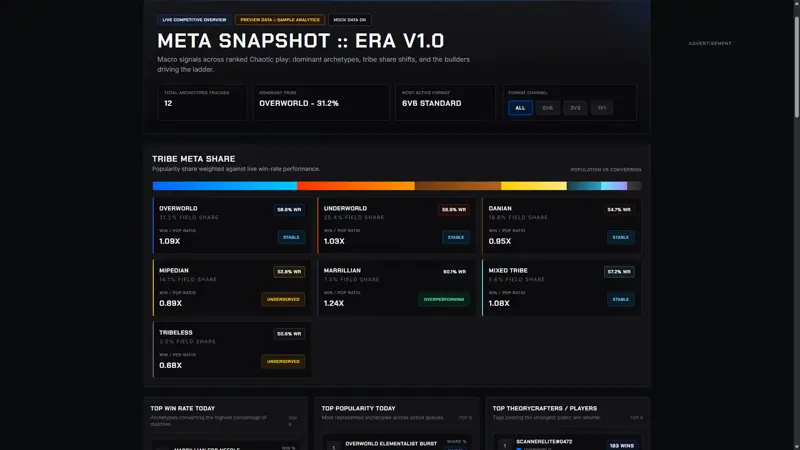
Task: Click the Total Archetypes Tracked value 12
Action: coord(168,104)
